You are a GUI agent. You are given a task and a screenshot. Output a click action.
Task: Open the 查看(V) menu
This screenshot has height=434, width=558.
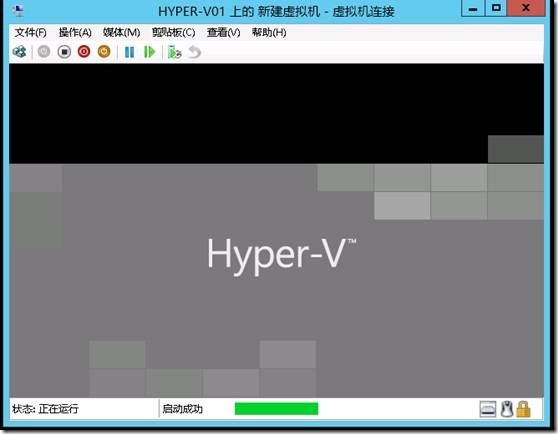click(x=223, y=33)
